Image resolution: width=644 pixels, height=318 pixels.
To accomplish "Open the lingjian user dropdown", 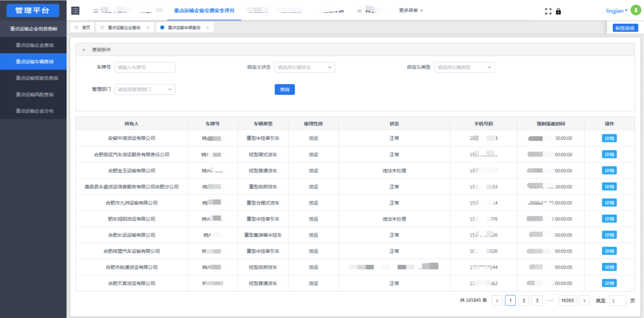I will [x=617, y=11].
